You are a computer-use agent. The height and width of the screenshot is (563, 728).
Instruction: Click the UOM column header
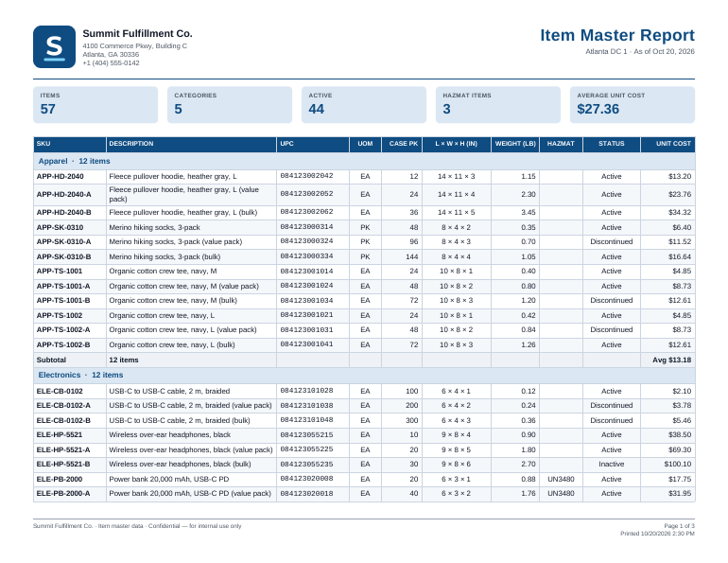365,144
